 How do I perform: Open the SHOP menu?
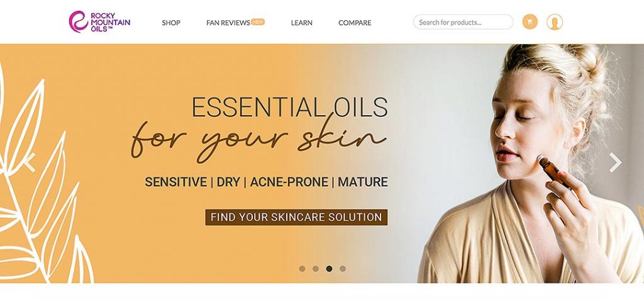171,23
